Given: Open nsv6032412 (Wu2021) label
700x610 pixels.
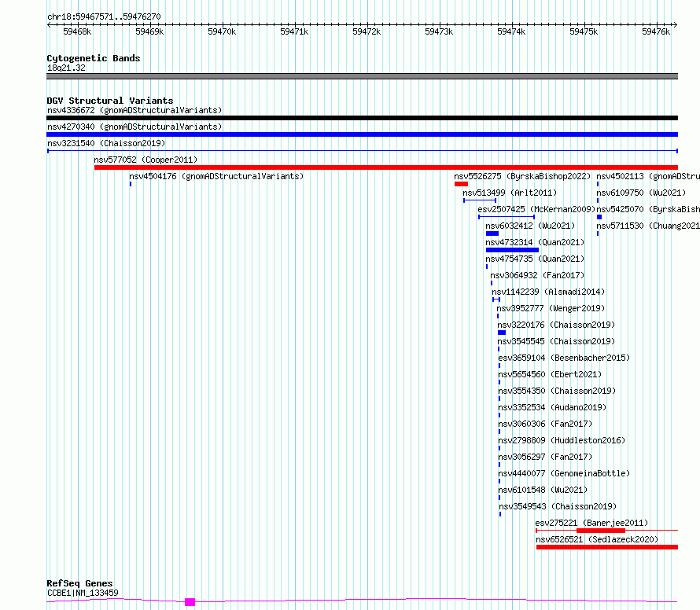Looking at the screenshot, I should [530, 226].
